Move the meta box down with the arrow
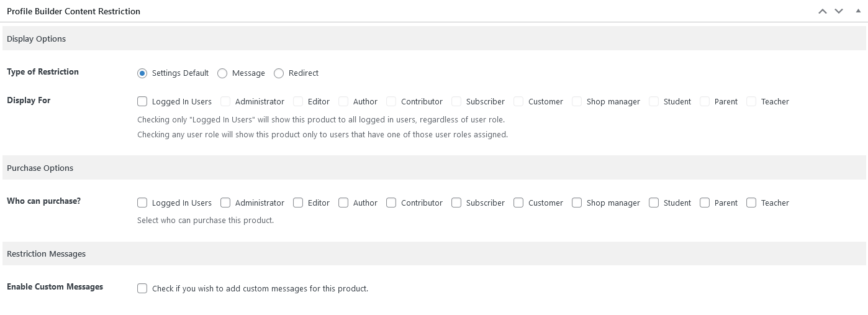Screen dimensions: 868x315 (839, 11)
